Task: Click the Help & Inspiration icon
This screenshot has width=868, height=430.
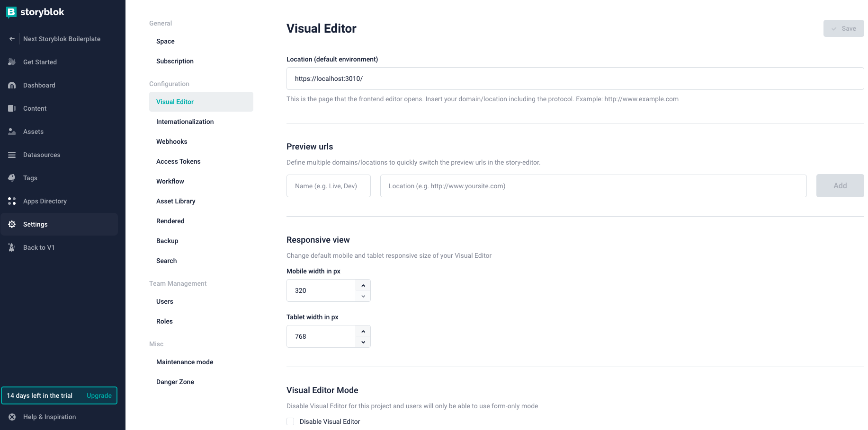Action: point(12,417)
